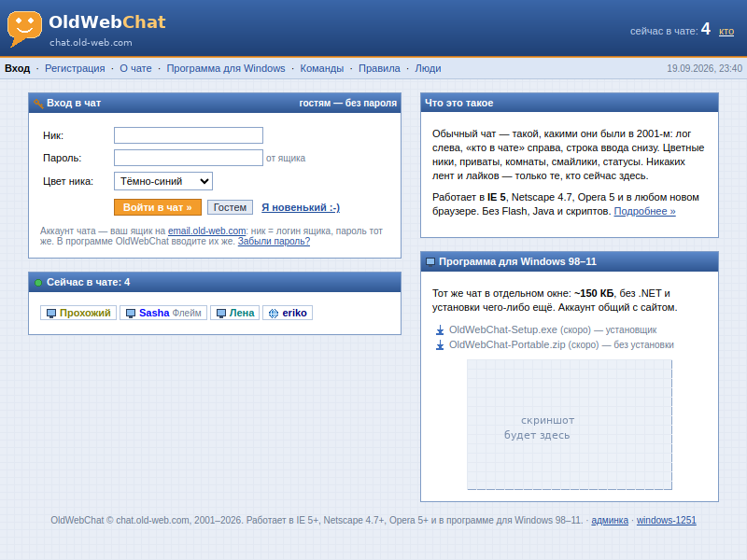Click the green online status dot
Viewport: 747px width, 560px height.
click(x=38, y=283)
